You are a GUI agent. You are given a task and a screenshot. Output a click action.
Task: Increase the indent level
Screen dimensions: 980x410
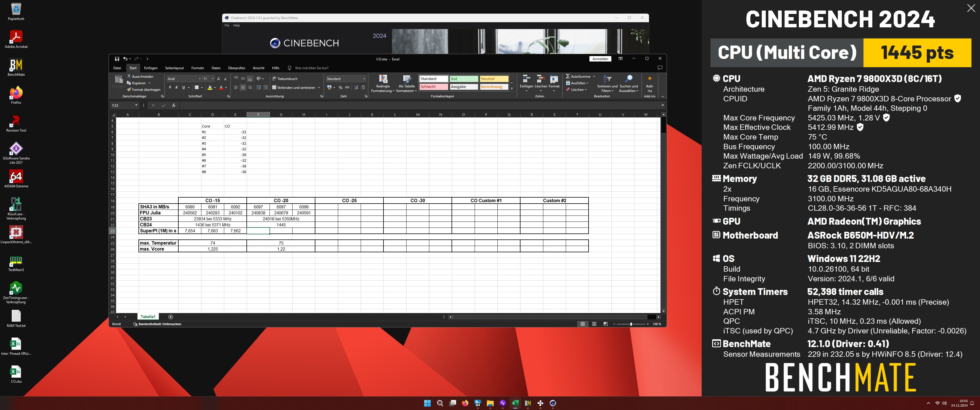click(266, 87)
